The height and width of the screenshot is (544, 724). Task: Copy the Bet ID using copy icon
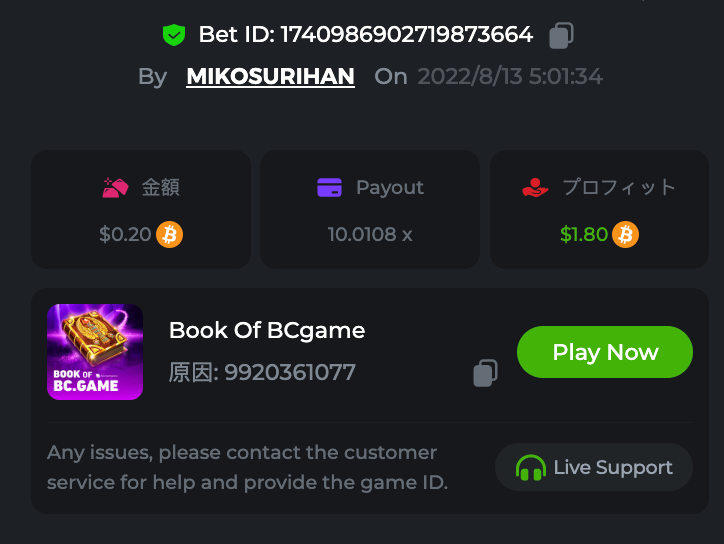pyautogui.click(x=561, y=36)
